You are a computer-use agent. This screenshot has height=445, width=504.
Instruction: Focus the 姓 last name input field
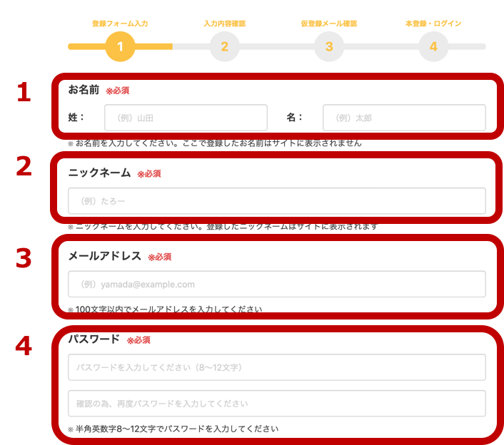[186, 118]
